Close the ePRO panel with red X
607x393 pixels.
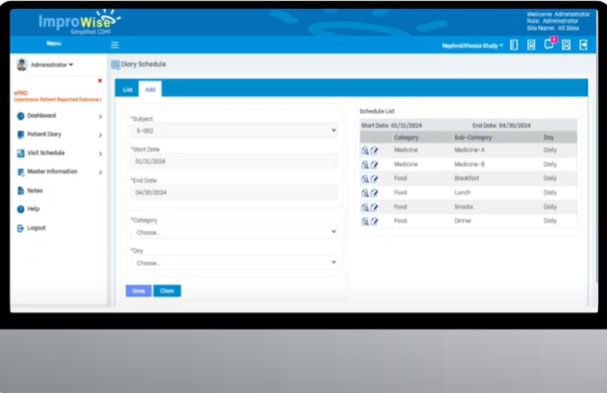tap(100, 81)
